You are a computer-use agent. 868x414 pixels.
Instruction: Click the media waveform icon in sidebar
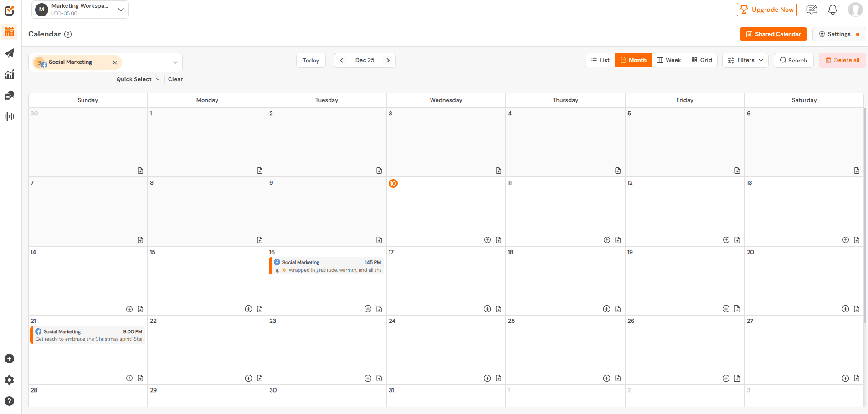tap(9, 116)
